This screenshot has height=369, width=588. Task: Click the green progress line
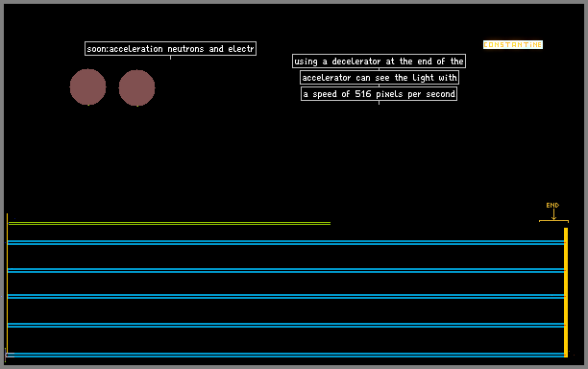click(169, 223)
